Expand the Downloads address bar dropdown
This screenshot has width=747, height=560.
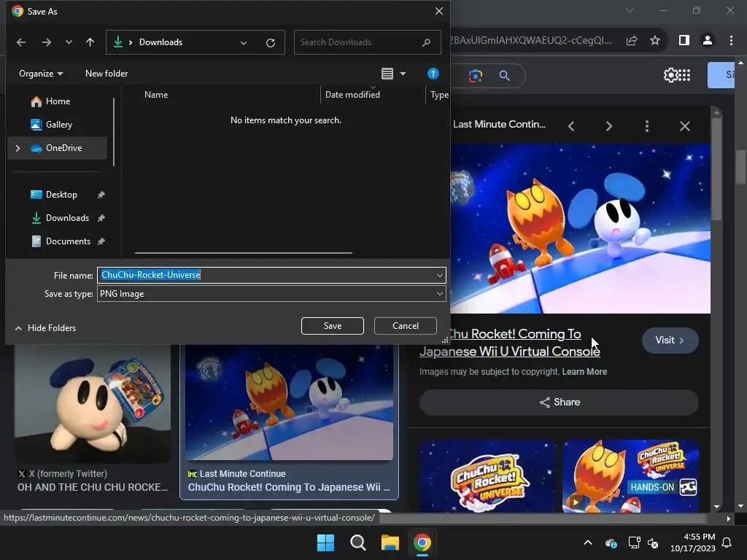pyautogui.click(x=244, y=42)
